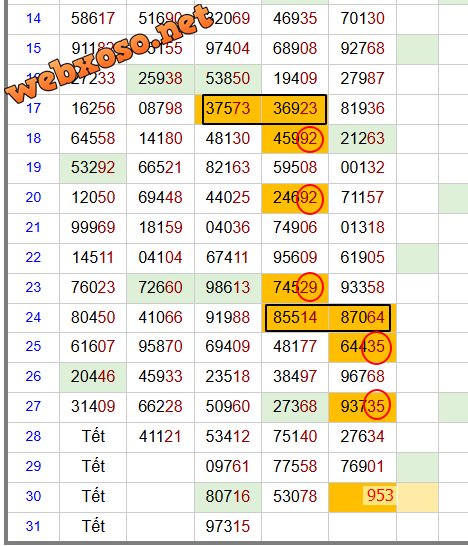Click cell 64558
This screenshot has width=468, height=546.
(93, 138)
